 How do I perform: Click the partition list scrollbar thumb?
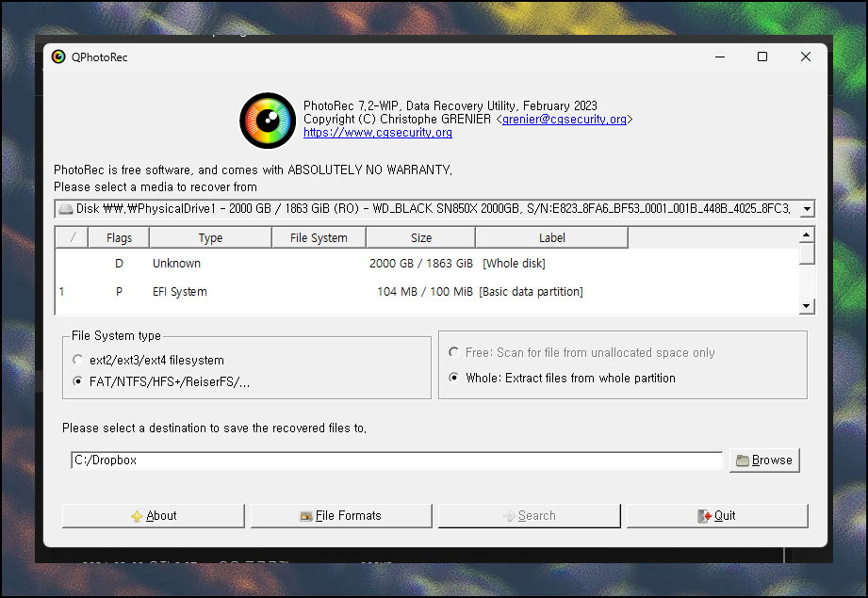point(807,254)
